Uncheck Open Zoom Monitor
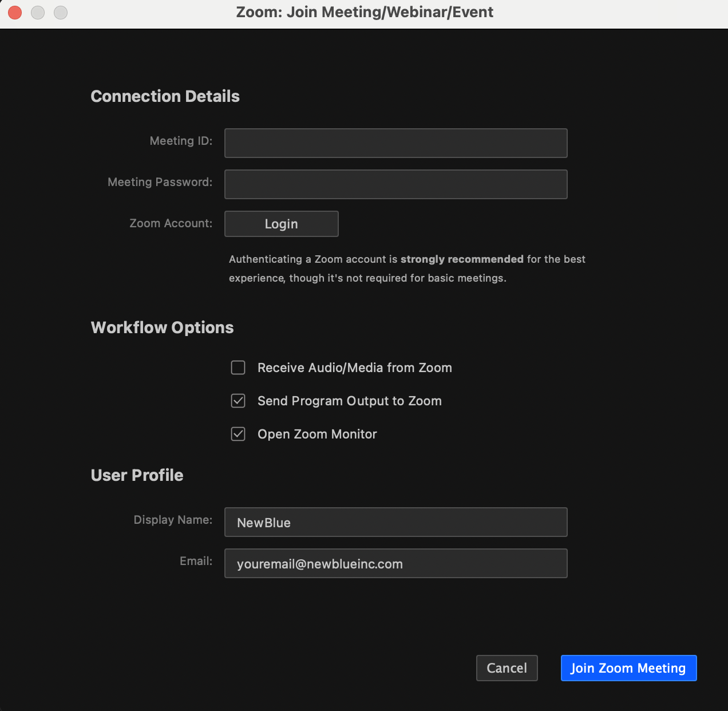 click(x=238, y=434)
